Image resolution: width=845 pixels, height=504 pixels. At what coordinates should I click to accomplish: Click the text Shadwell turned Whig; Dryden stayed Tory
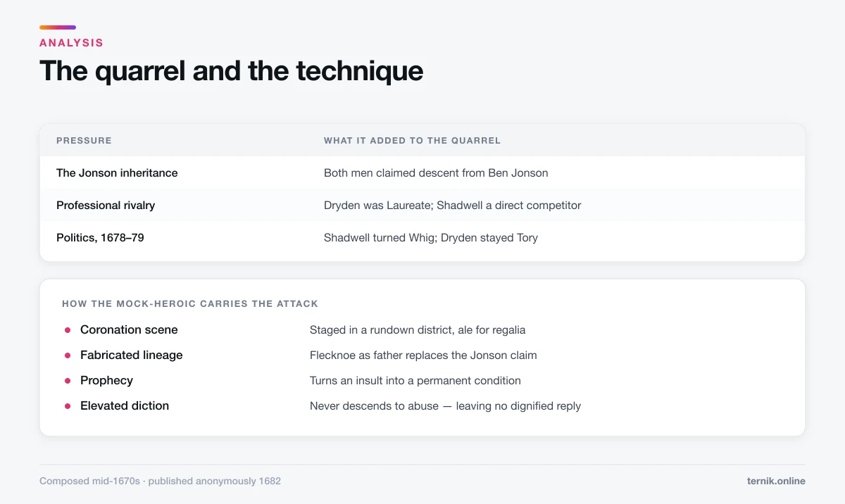click(431, 238)
